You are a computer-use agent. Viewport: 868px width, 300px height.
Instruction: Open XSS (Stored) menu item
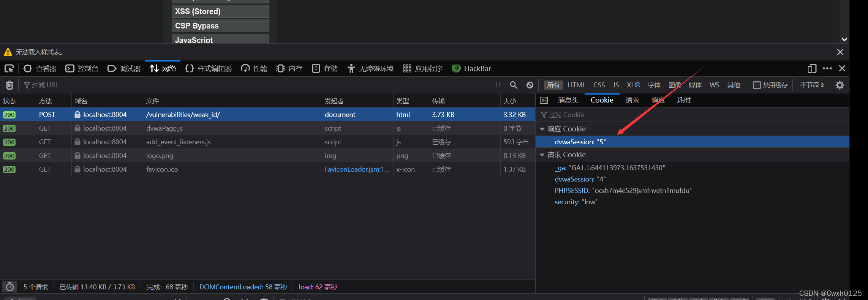click(x=220, y=11)
